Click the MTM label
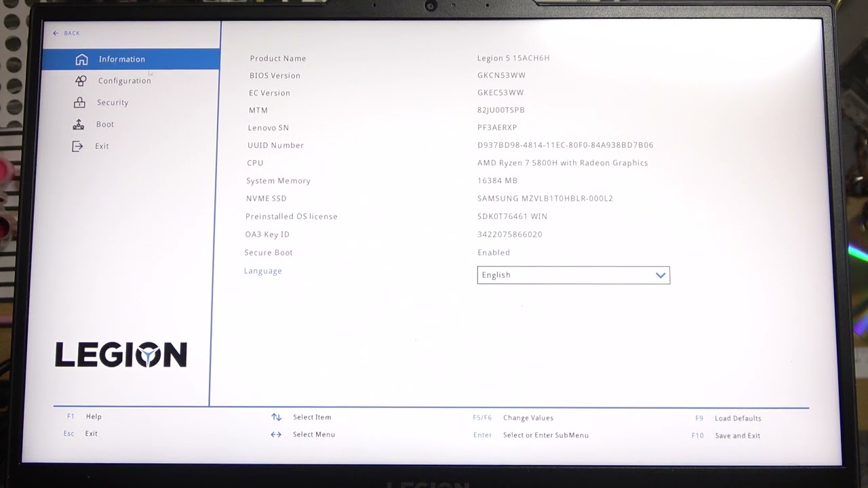Image resolution: width=868 pixels, height=488 pixels. click(x=258, y=110)
